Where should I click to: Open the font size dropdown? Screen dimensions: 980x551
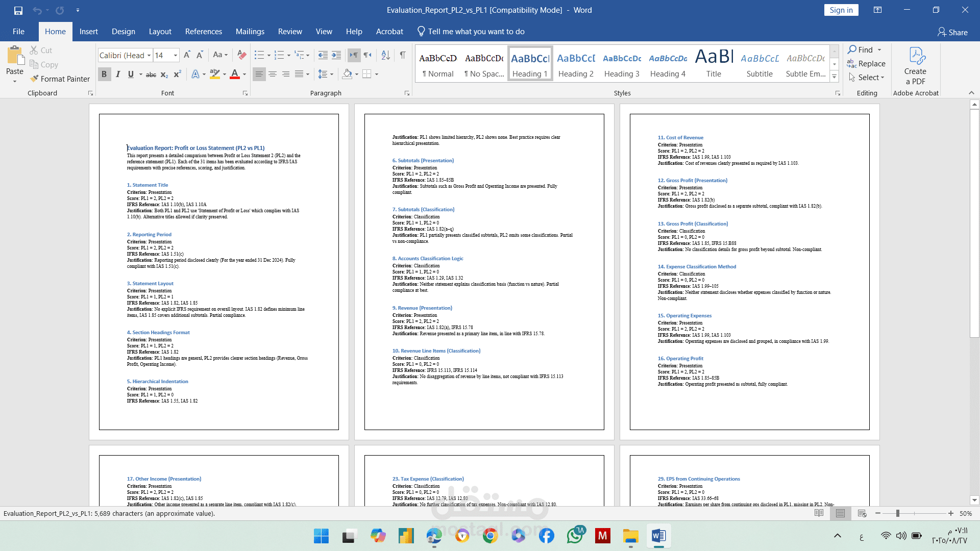[x=176, y=55]
